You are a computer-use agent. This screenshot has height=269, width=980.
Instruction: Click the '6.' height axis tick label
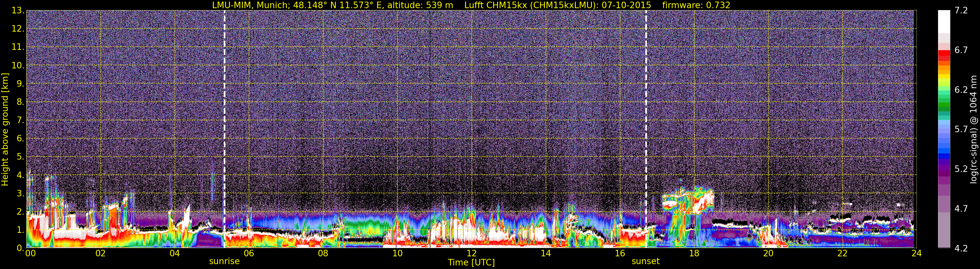tap(20, 138)
